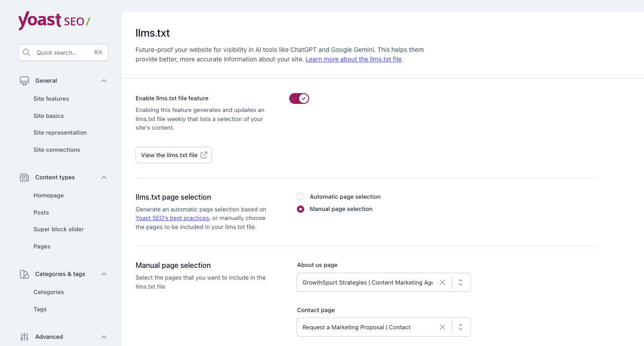This screenshot has height=346, width=644.
Task: Collapse the Content types section
Action: 103,177
